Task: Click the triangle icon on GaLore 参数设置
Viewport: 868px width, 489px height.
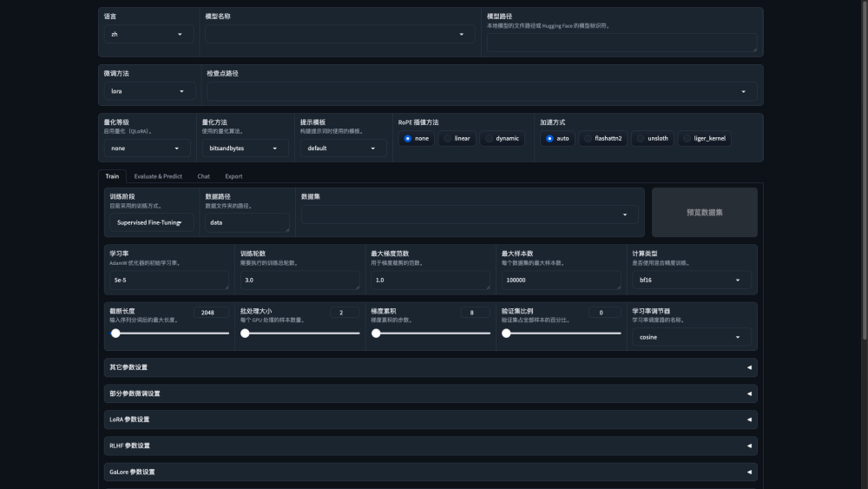Action: [749, 472]
